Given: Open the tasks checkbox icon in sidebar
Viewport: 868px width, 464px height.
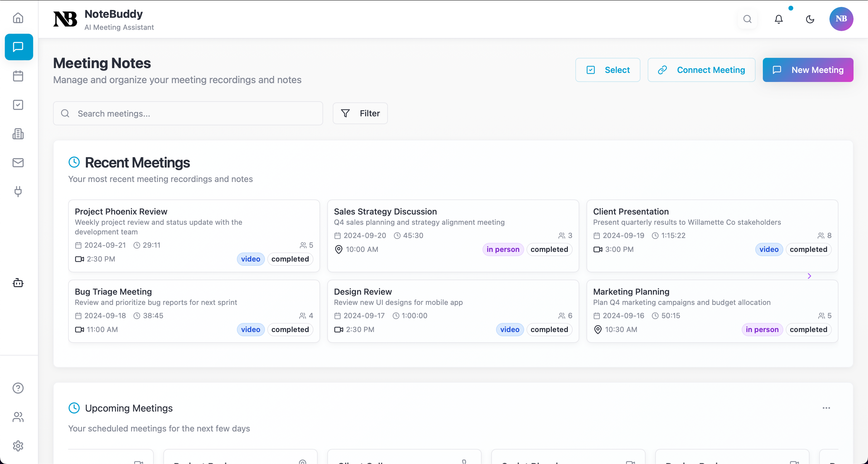Looking at the screenshot, I should coord(18,105).
